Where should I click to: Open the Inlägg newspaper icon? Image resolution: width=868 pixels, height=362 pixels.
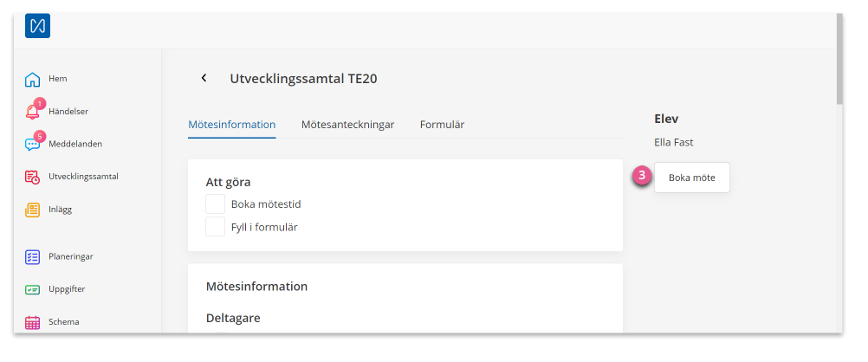click(x=33, y=210)
